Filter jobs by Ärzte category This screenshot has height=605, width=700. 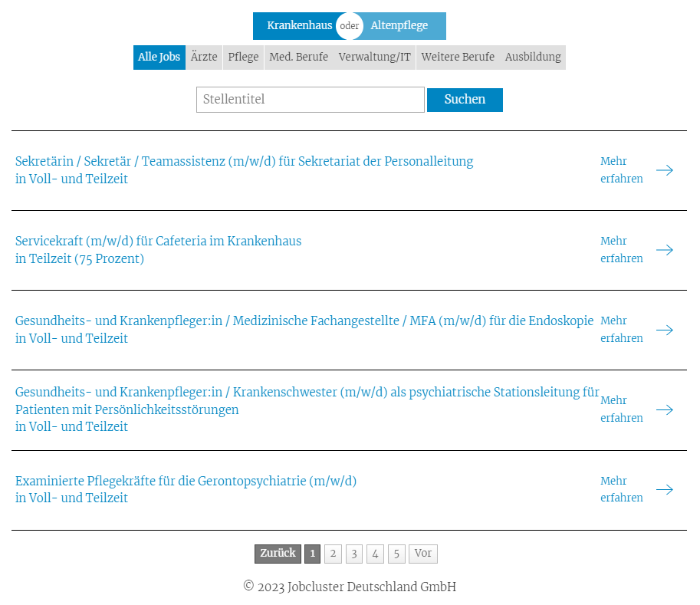(x=204, y=58)
